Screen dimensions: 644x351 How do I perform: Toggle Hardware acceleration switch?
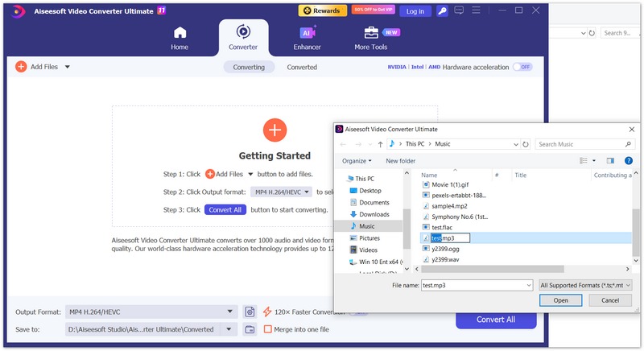click(522, 67)
